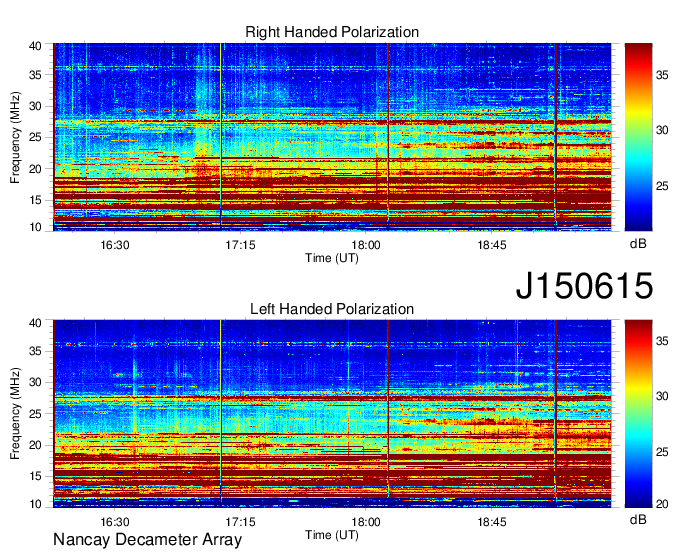Click the 30 MHz tick on upper plot
This screenshot has width=680, height=552.
pos(36,106)
